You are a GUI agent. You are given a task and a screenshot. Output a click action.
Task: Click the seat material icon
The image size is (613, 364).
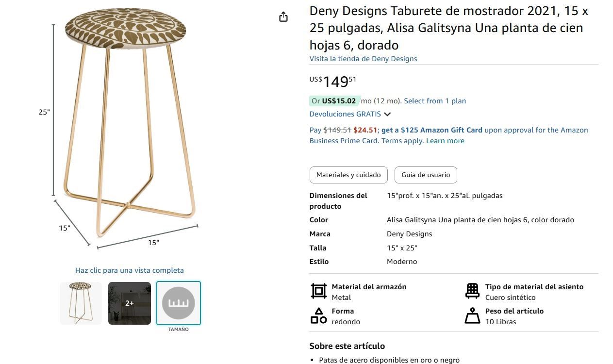pyautogui.click(x=472, y=291)
